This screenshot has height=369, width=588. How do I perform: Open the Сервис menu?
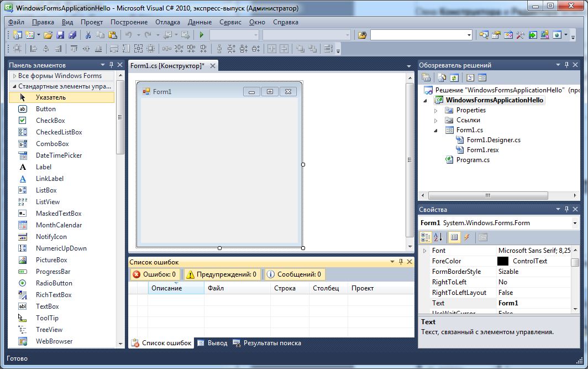coord(230,22)
